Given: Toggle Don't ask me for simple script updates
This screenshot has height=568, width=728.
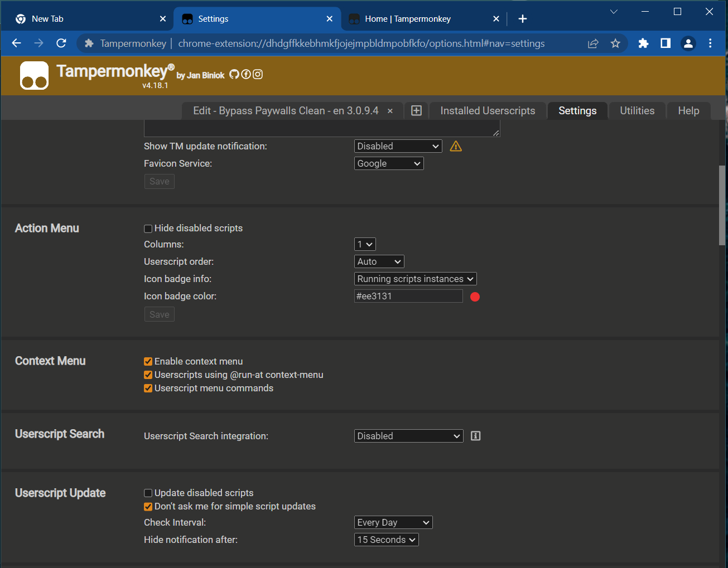Looking at the screenshot, I should point(148,507).
